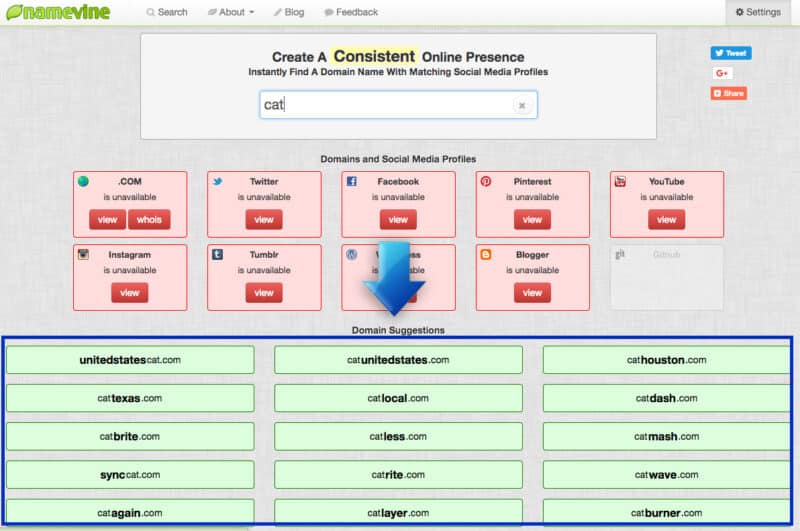Select cattexas.com suggestion

click(x=130, y=398)
